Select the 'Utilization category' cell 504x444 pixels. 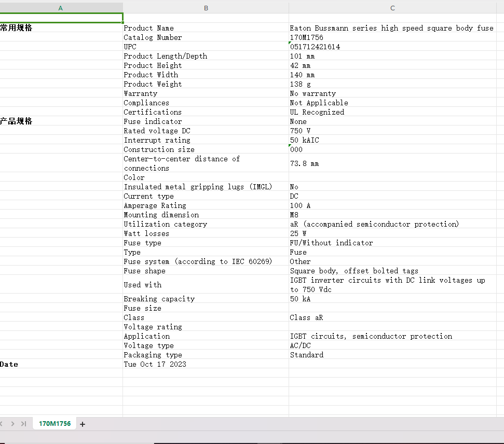click(206, 224)
